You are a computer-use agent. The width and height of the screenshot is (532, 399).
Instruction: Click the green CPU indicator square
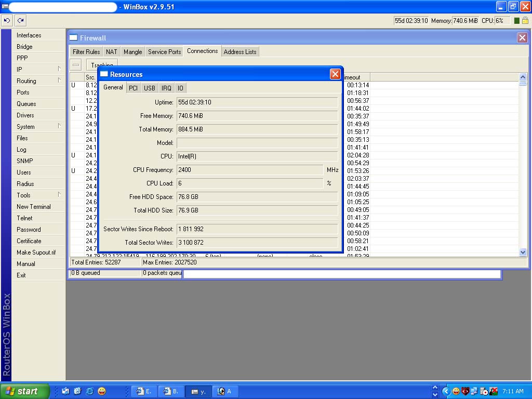coord(517,21)
